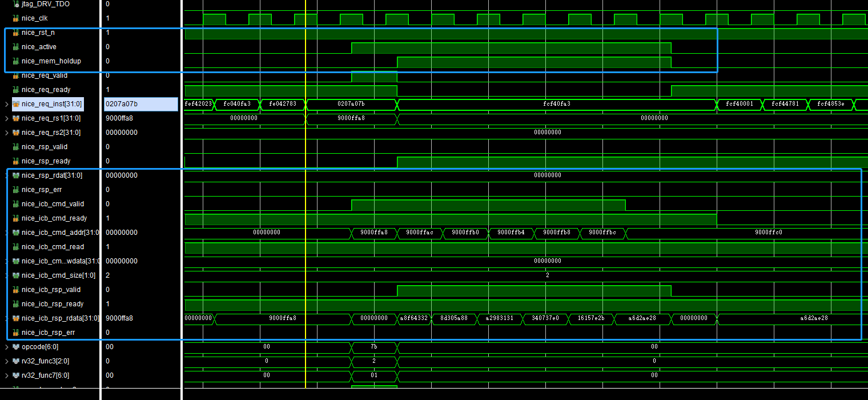Screen dimensions: 868x400
Task: Click the opcode[6:0] bus icon
Action: point(15,347)
